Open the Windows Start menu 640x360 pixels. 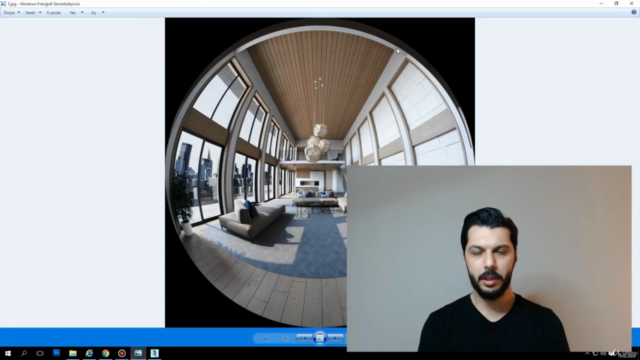pos(8,353)
